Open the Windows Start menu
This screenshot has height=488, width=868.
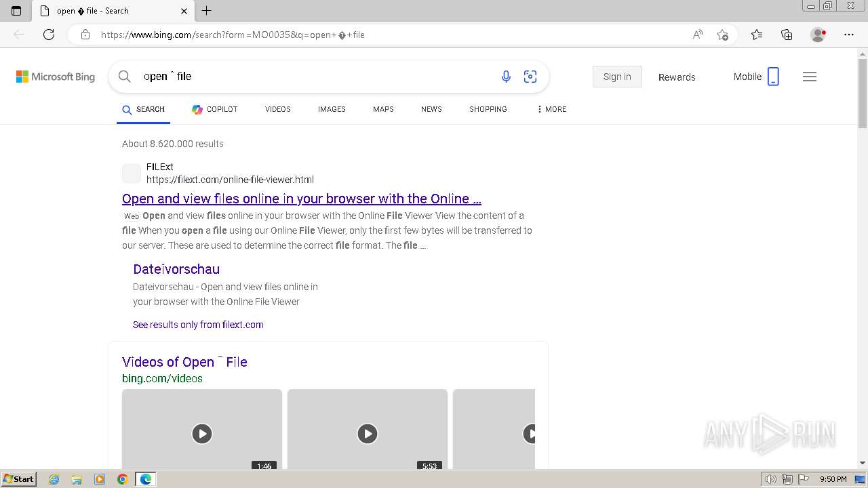pos(18,479)
